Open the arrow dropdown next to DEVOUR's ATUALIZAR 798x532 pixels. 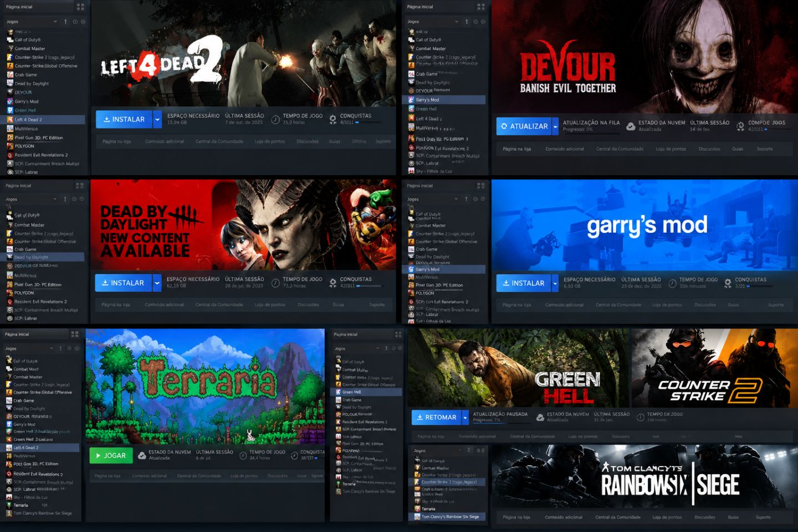(555, 126)
